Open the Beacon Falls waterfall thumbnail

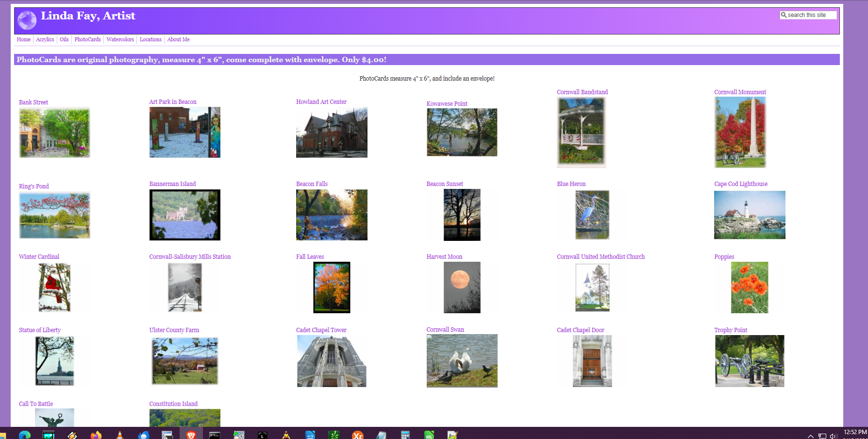click(x=332, y=215)
